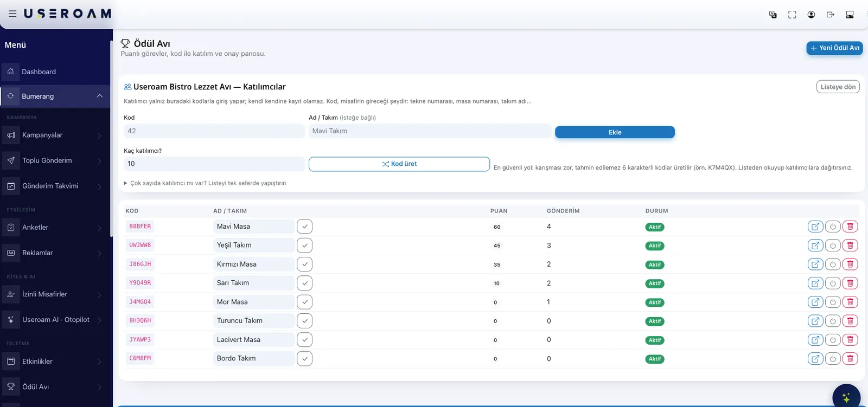The width and height of the screenshot is (868, 407).
Task: Confirm name checkmark for Lacivert Masa
Action: pyautogui.click(x=304, y=340)
